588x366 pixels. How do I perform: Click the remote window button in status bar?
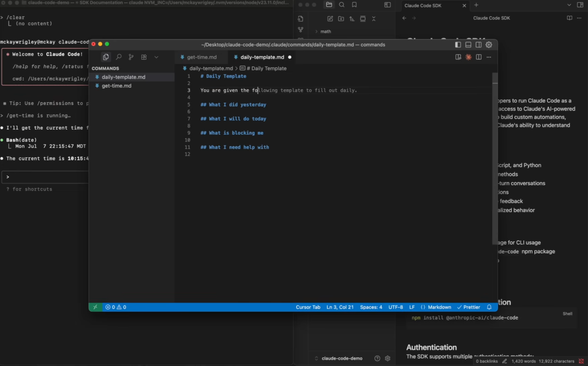pos(95,307)
